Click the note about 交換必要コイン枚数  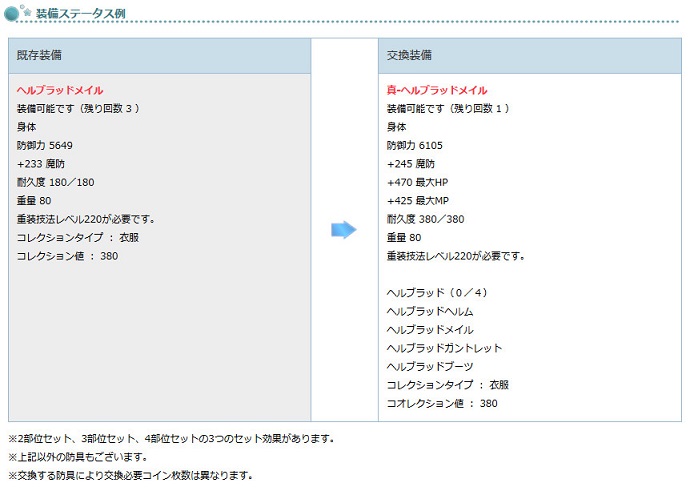131,476
